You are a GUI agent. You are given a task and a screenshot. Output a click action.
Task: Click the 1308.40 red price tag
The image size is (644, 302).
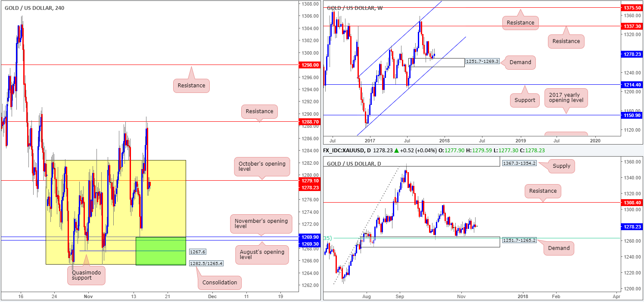(632, 202)
